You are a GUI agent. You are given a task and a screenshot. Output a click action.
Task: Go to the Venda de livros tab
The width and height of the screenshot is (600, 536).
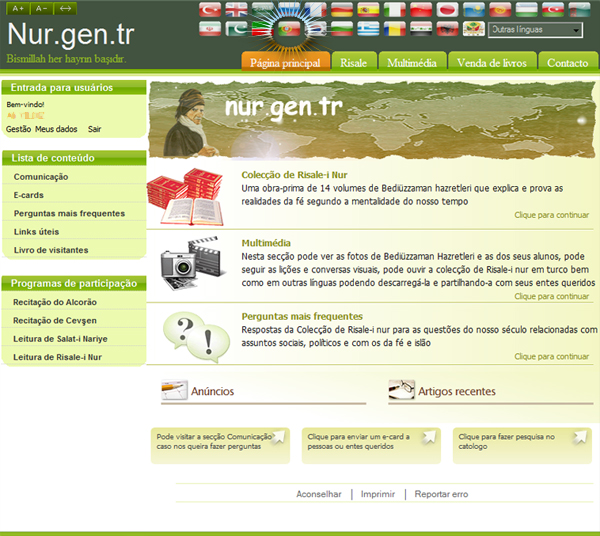point(491,63)
